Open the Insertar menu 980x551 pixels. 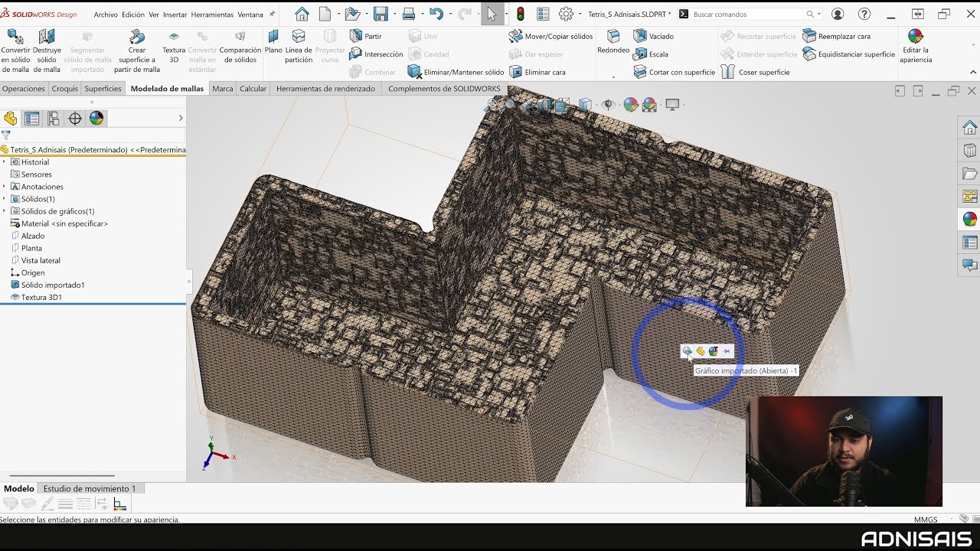(175, 15)
